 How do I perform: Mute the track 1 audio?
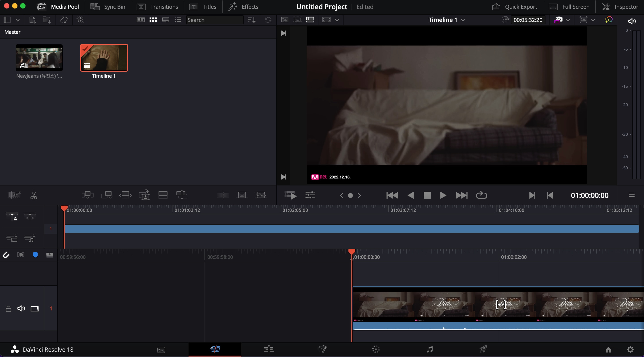click(x=21, y=308)
